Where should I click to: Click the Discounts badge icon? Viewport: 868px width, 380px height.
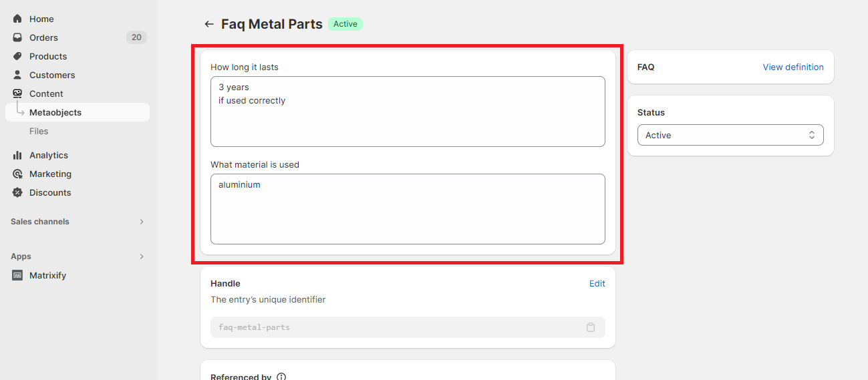point(17,192)
